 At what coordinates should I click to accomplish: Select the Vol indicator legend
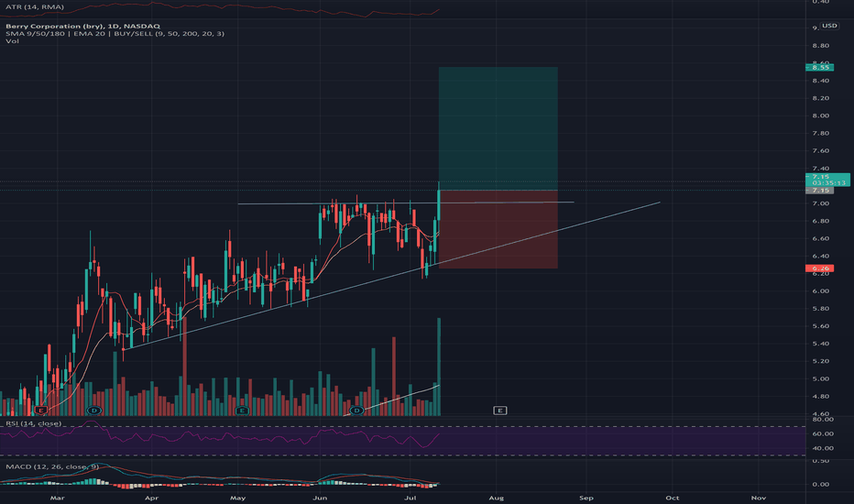(x=12, y=41)
